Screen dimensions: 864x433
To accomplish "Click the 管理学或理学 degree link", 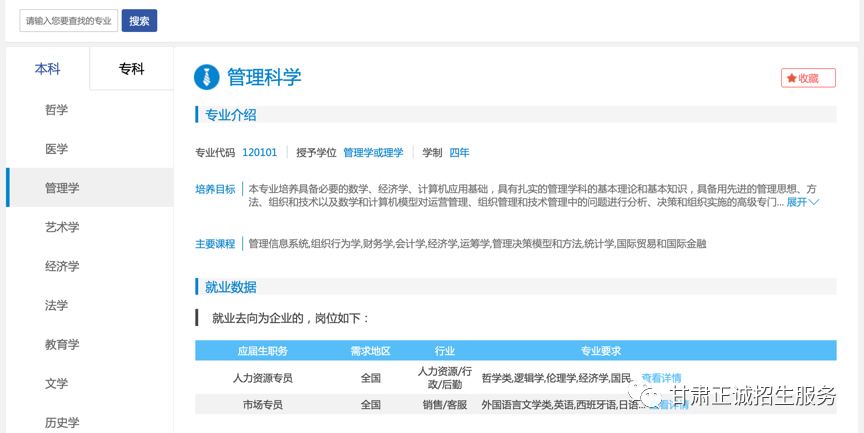I will pos(373,153).
